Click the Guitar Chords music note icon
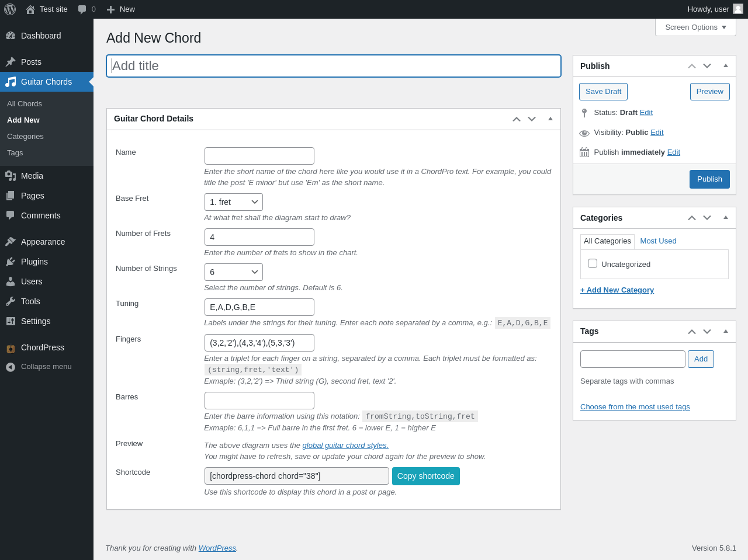Viewport: 748px width, 560px height. (x=11, y=82)
